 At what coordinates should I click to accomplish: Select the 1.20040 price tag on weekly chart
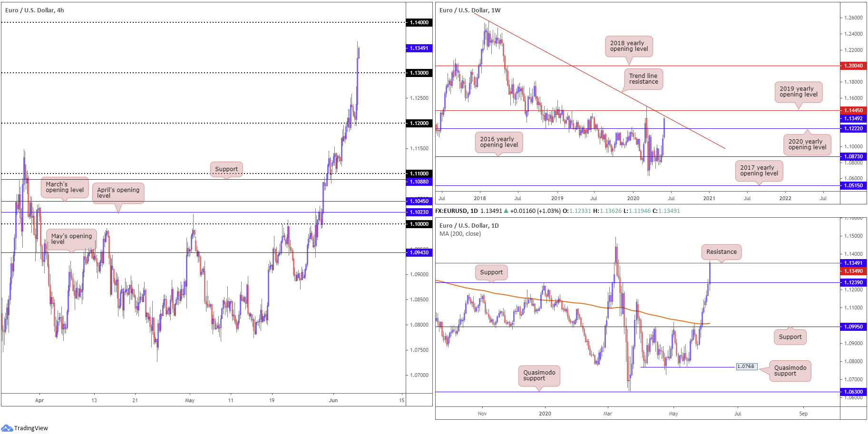click(x=853, y=66)
